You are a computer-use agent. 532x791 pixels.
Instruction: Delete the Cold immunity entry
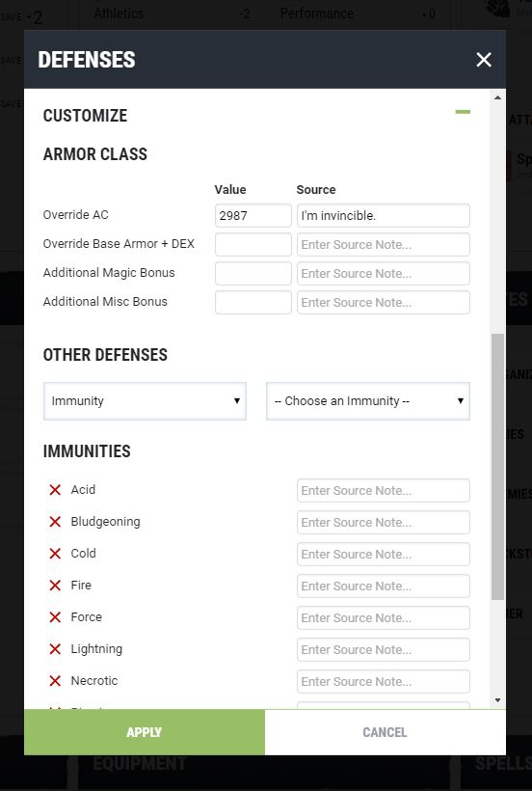(55, 554)
